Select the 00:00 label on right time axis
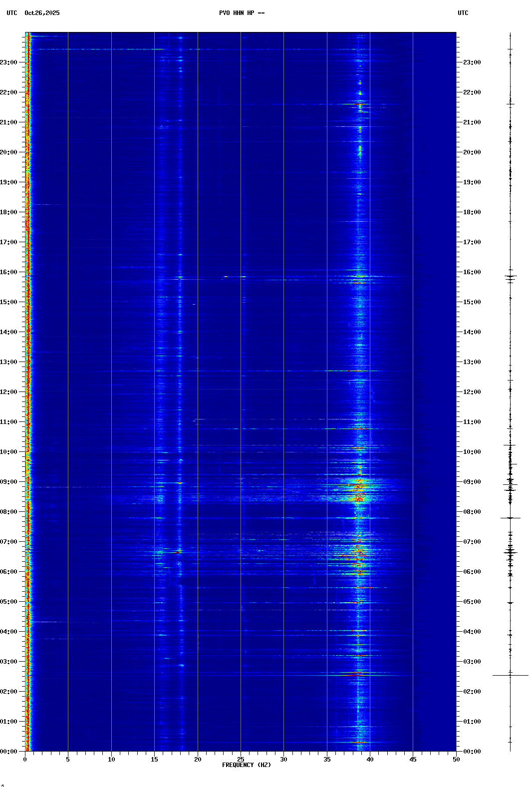Image resolution: width=532 pixels, height=791 pixels. [x=472, y=752]
